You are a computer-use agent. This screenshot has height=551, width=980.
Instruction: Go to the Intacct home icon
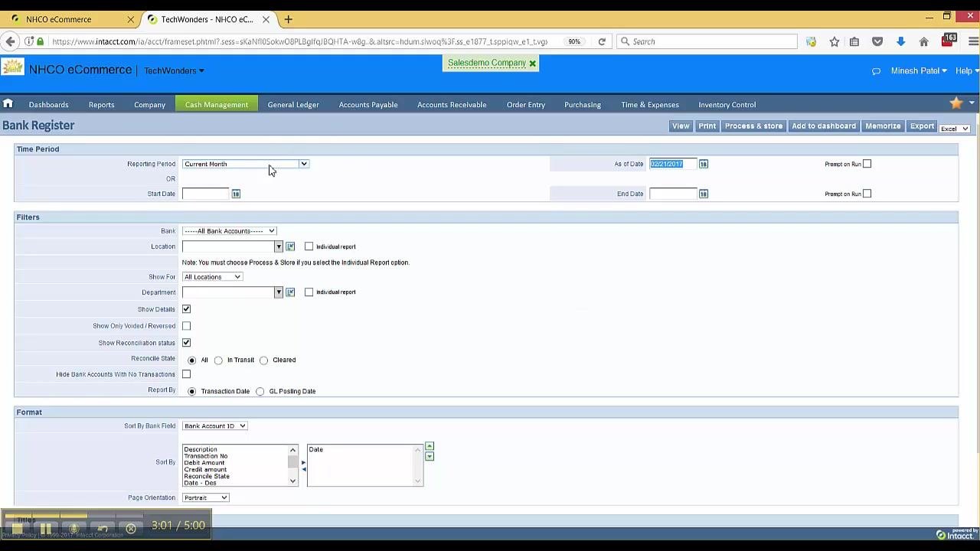point(8,104)
